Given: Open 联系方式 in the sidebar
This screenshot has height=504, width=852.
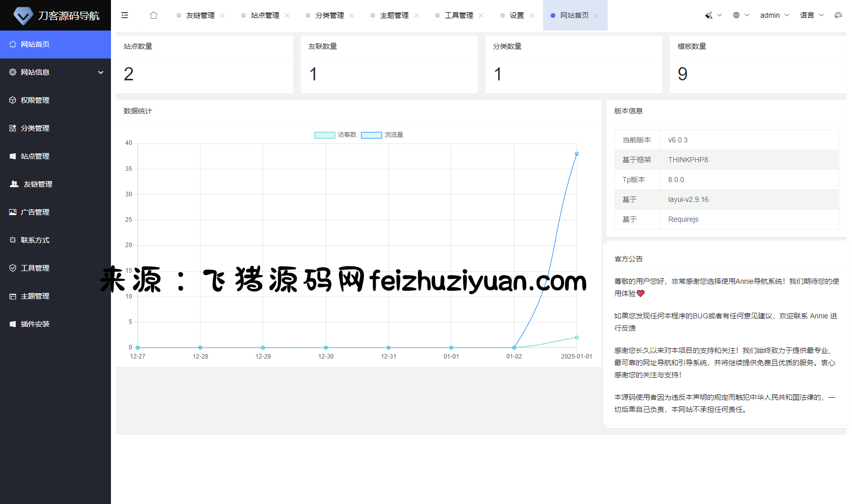Looking at the screenshot, I should pyautogui.click(x=35, y=240).
